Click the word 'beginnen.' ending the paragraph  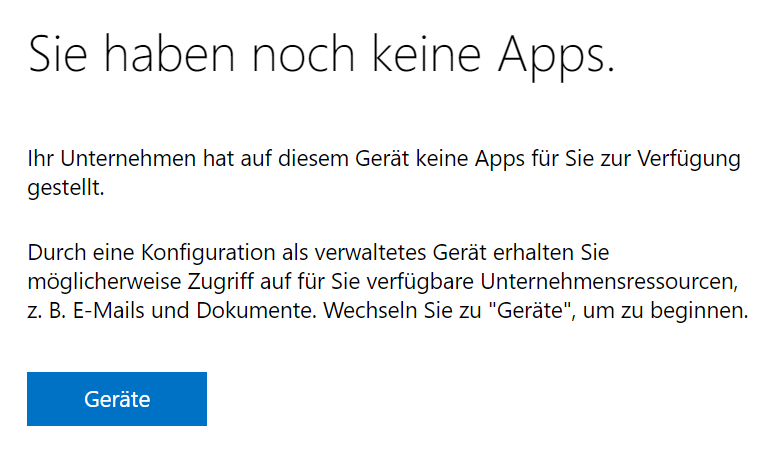coord(699,312)
